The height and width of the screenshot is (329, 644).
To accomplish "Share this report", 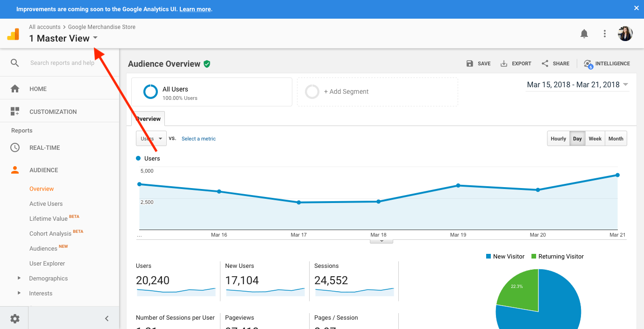I will click(x=555, y=63).
